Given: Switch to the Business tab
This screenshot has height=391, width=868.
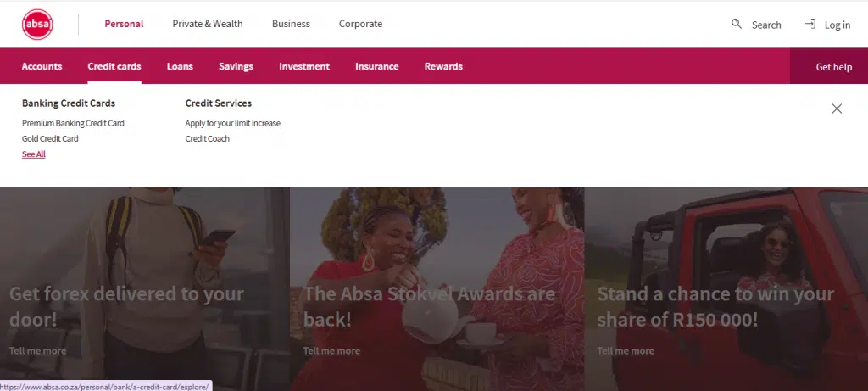Looking at the screenshot, I should click(x=291, y=24).
